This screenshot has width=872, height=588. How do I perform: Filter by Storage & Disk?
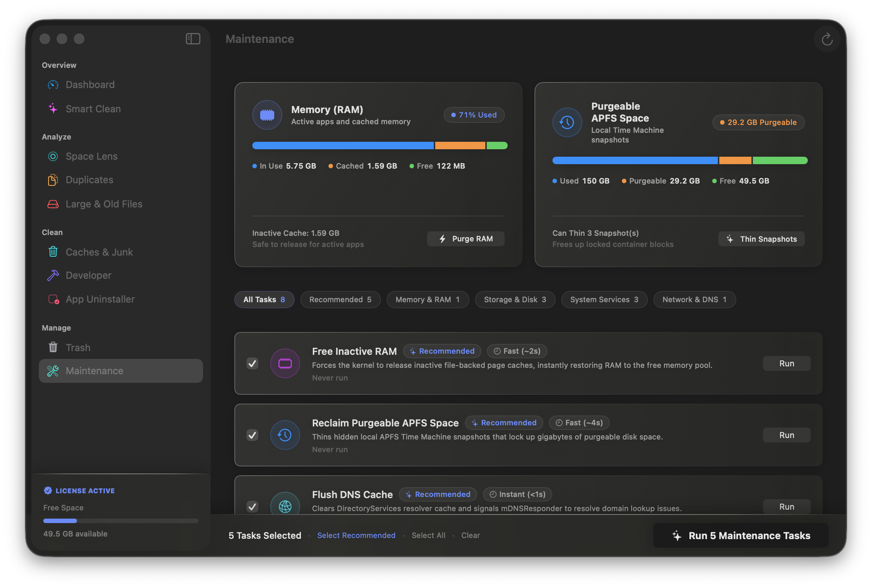coord(515,300)
